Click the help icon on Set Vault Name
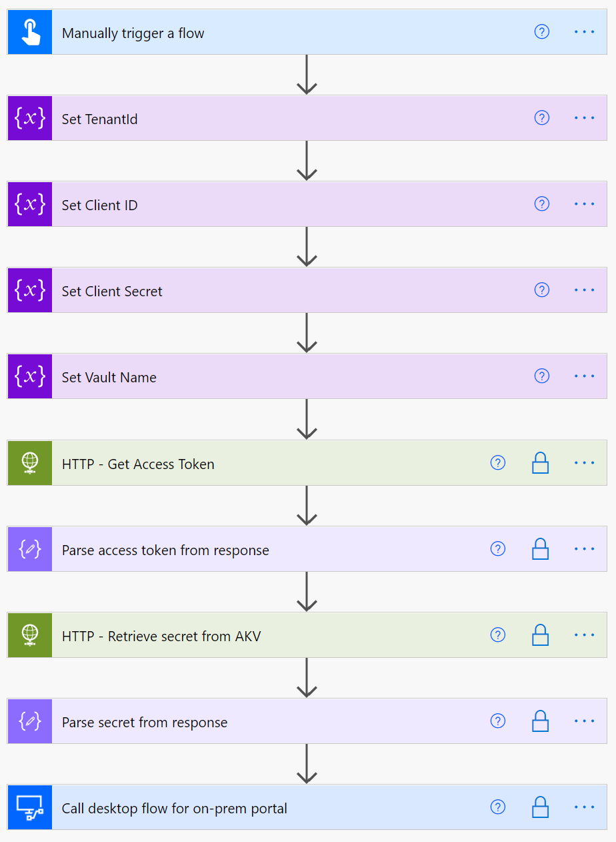Viewport: 616px width, 842px height. tap(541, 376)
